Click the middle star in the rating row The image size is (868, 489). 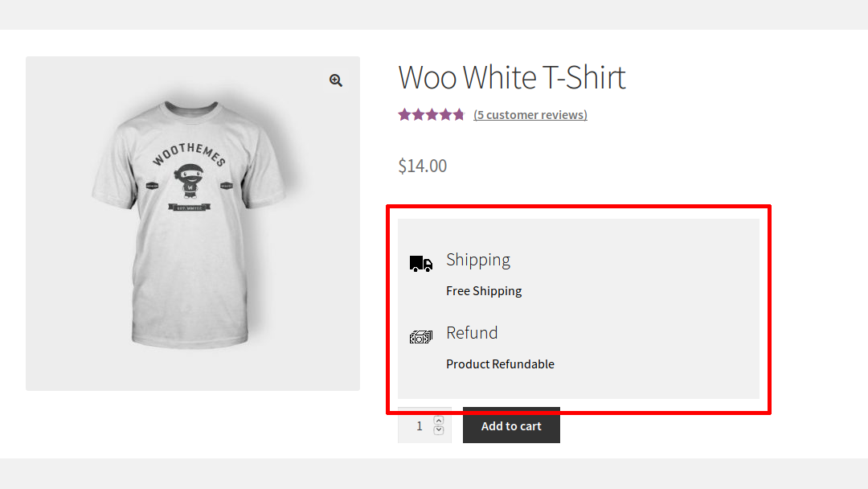432,114
